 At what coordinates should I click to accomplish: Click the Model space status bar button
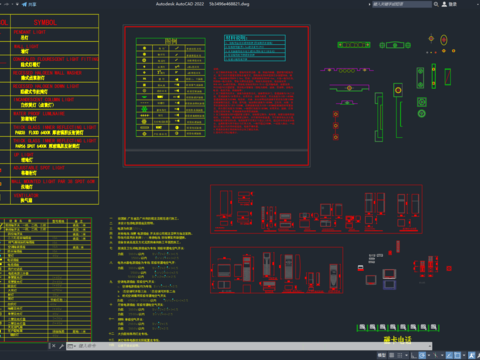tap(382, 355)
